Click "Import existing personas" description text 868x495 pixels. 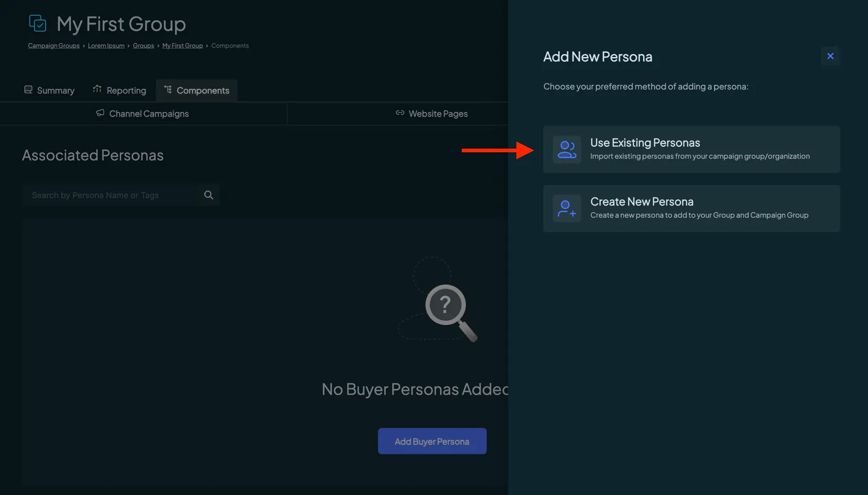pos(700,156)
